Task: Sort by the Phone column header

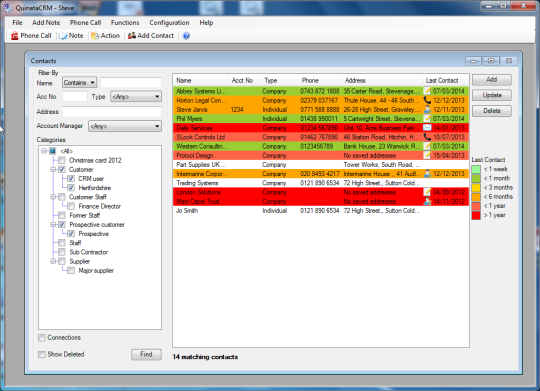Action: pyautogui.click(x=320, y=80)
